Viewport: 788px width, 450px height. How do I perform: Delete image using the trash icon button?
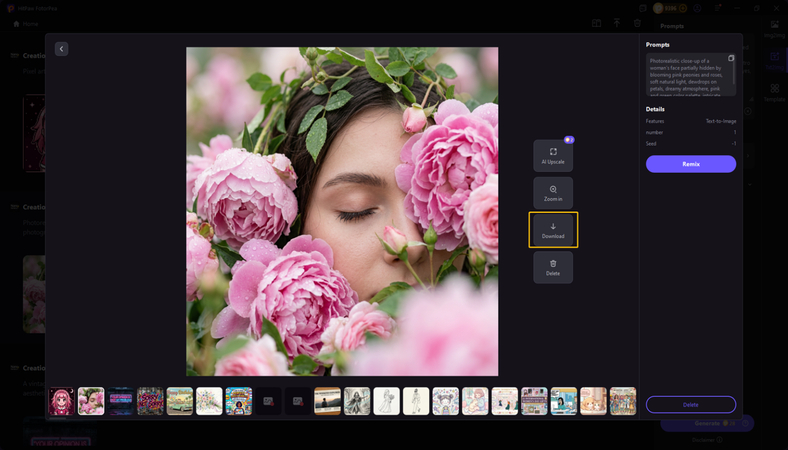pos(552,267)
